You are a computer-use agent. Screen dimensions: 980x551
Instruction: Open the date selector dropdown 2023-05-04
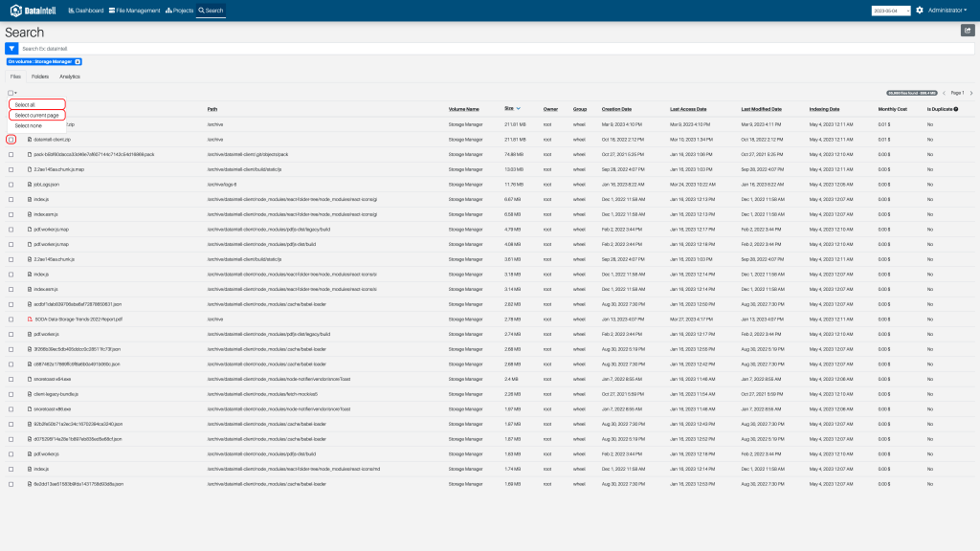tap(891, 11)
